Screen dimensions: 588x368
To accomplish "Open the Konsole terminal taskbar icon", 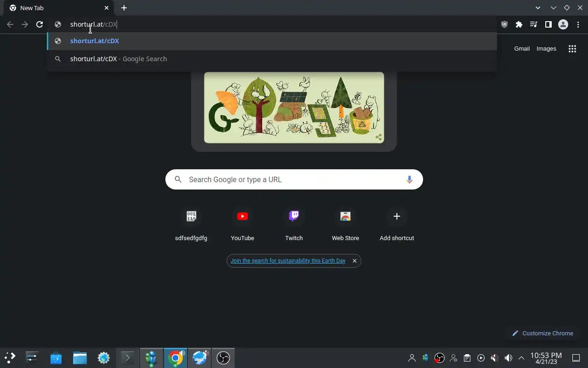I will pyautogui.click(x=128, y=357).
